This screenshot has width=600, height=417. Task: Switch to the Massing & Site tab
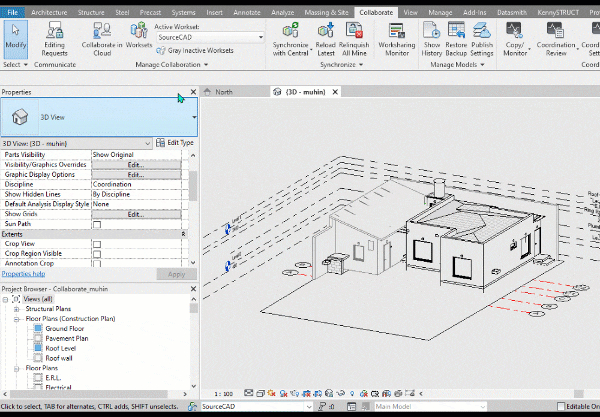point(326,12)
